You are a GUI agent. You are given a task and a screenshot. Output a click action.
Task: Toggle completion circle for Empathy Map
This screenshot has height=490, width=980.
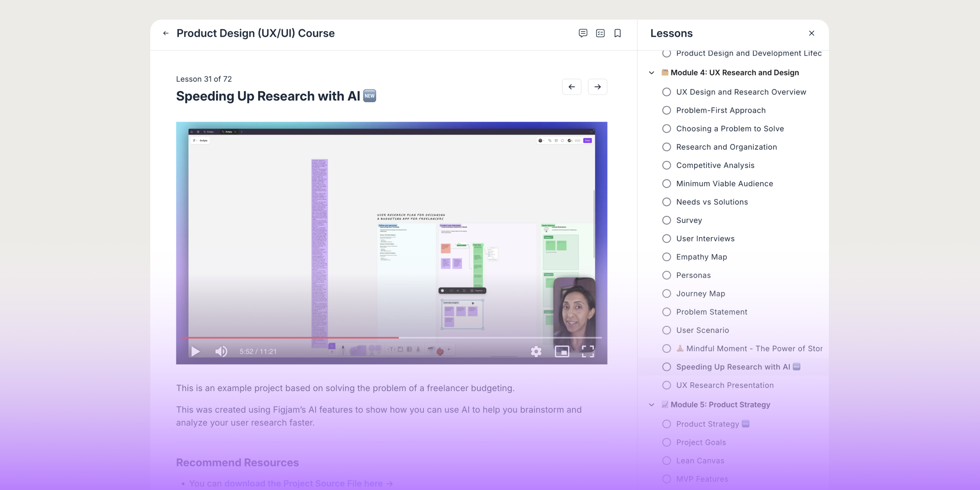point(666,257)
